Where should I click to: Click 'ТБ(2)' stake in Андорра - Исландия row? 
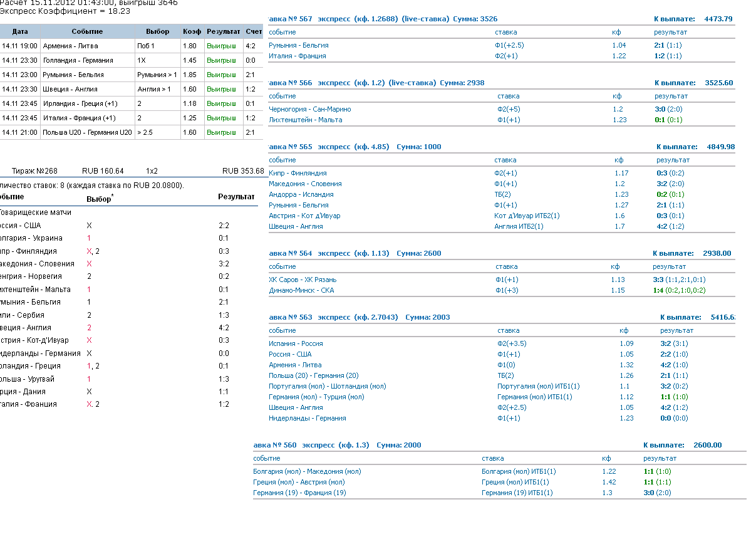[x=504, y=194]
